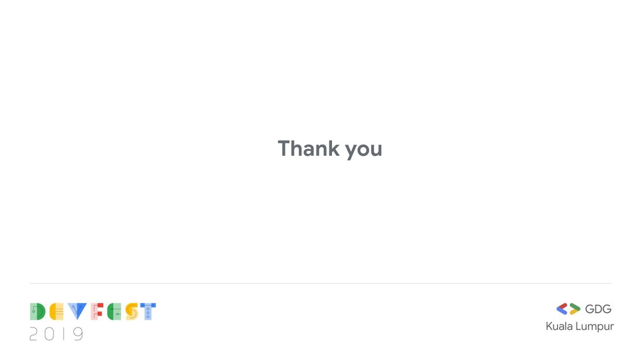Click the digit 2 in 2019

tap(34, 334)
